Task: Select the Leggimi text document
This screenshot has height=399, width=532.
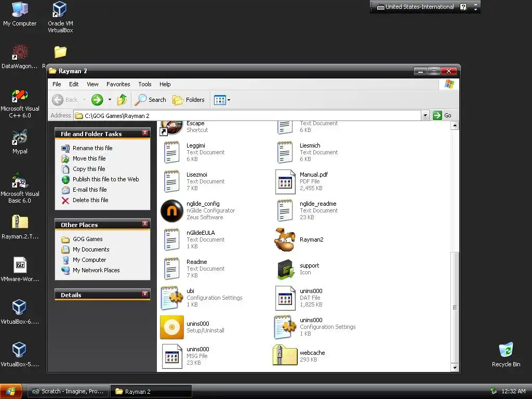Action: [x=171, y=153]
